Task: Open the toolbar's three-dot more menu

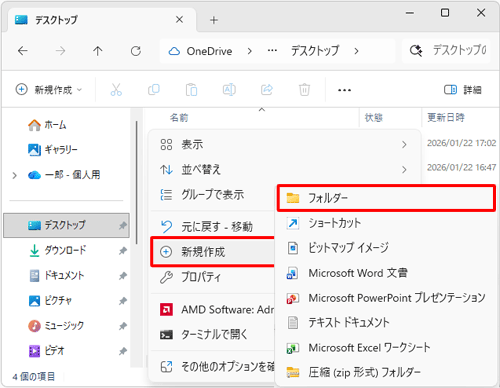Action: pyautogui.click(x=344, y=90)
